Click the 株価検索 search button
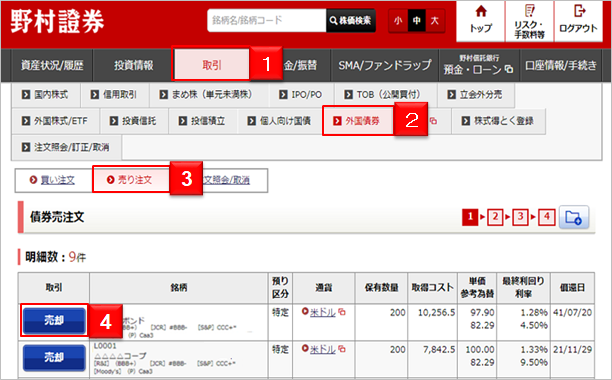The image size is (612, 380). tap(350, 20)
